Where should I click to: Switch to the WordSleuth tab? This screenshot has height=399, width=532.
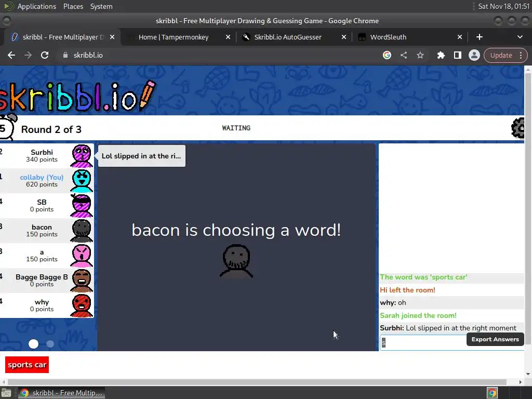(x=388, y=37)
